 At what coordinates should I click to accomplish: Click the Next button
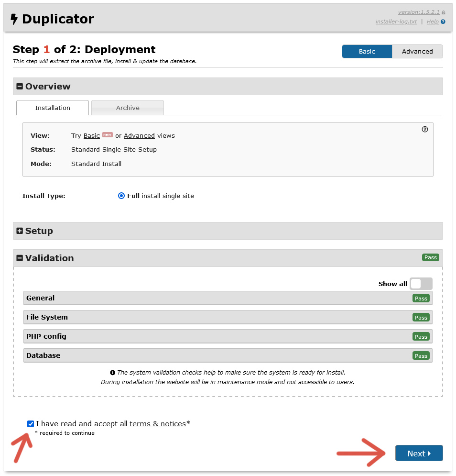[x=419, y=453]
